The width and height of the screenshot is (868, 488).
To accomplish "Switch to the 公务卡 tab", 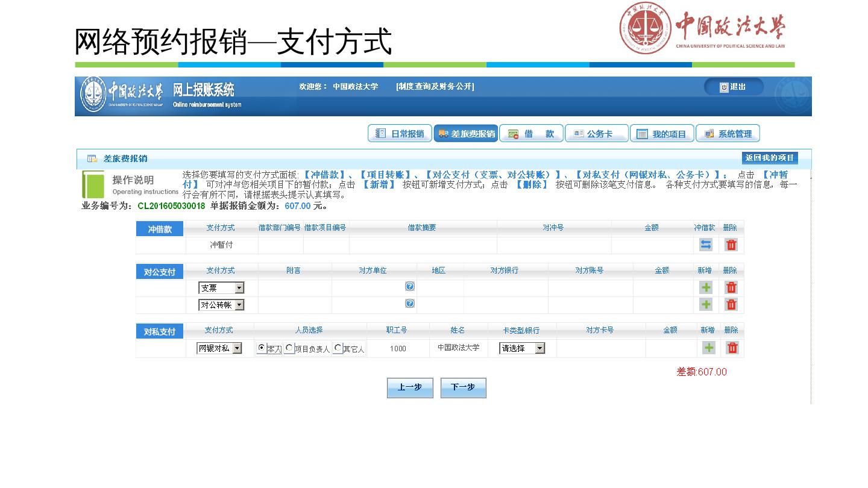I will [597, 134].
